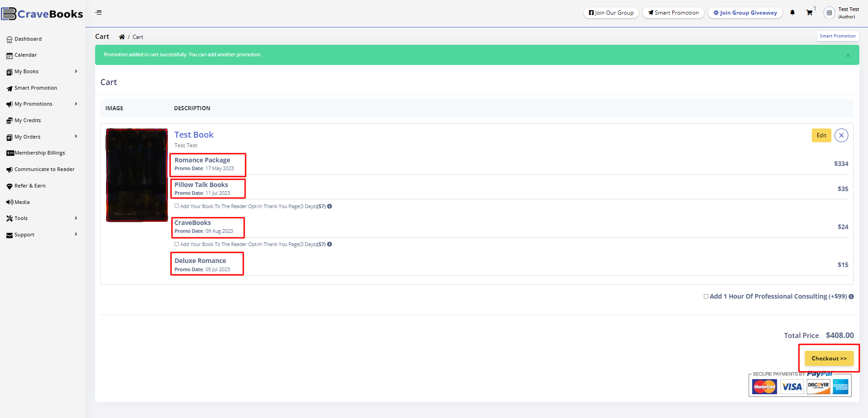868x418 pixels.
Task: Click the Calendar sidebar icon
Action: (x=10, y=56)
